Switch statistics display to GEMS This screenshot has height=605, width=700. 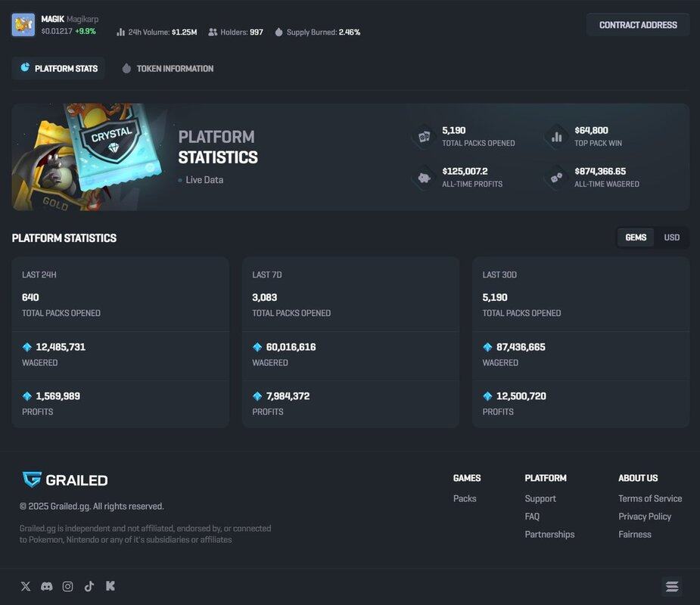coord(636,237)
